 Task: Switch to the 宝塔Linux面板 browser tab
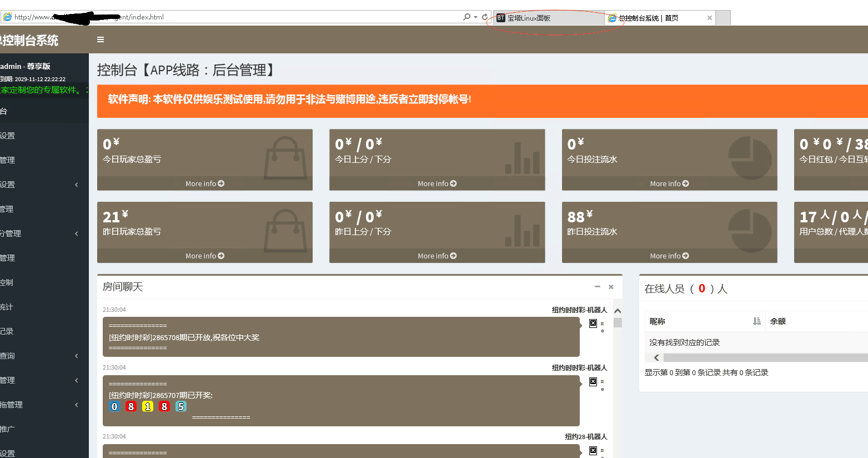[x=549, y=18]
